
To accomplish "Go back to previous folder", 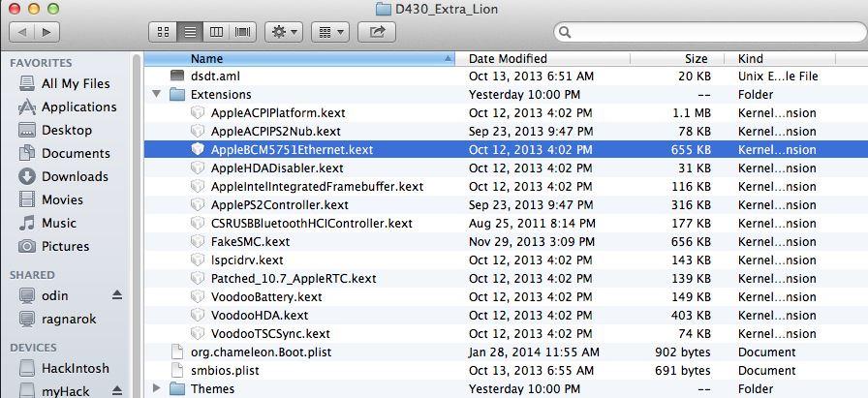I will 22,32.
